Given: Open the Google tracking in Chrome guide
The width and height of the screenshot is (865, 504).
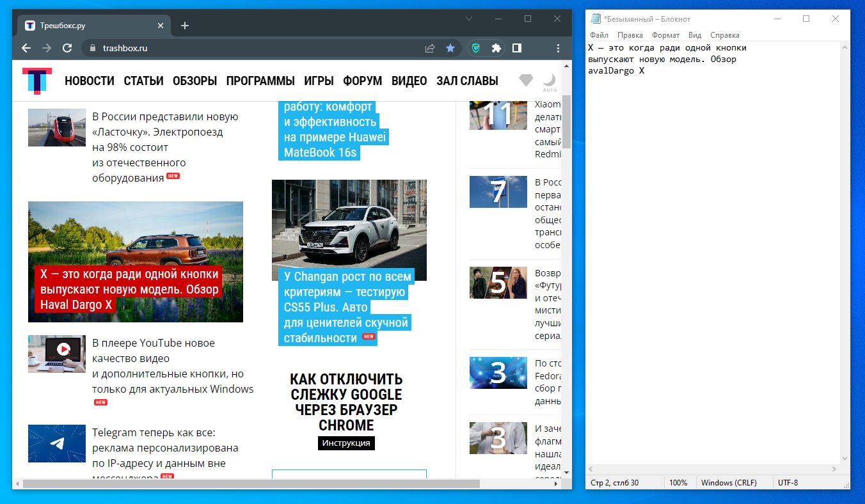Looking at the screenshot, I should pos(346,402).
